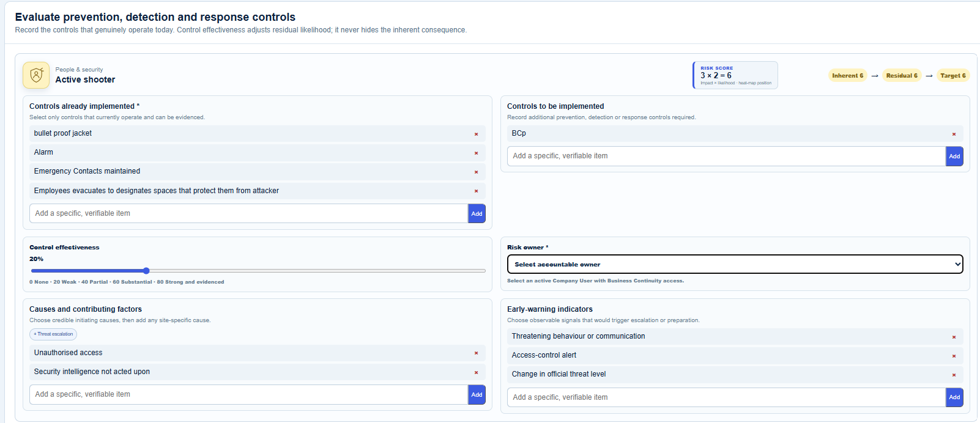This screenshot has width=980, height=423.
Task: Click the 'Target 6' badge
Action: [x=953, y=76]
